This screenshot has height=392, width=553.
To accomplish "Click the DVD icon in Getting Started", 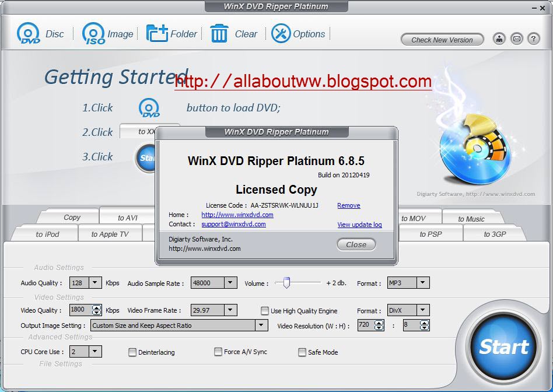I will click(149, 108).
